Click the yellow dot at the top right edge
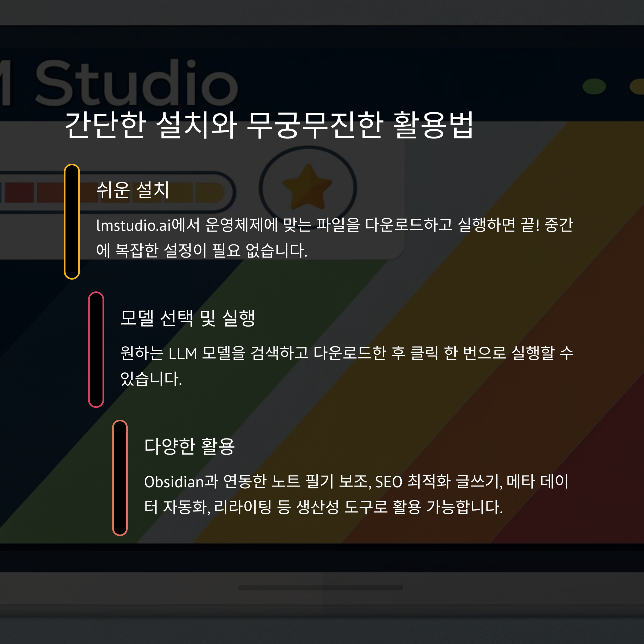This screenshot has width=644, height=644. point(637,87)
